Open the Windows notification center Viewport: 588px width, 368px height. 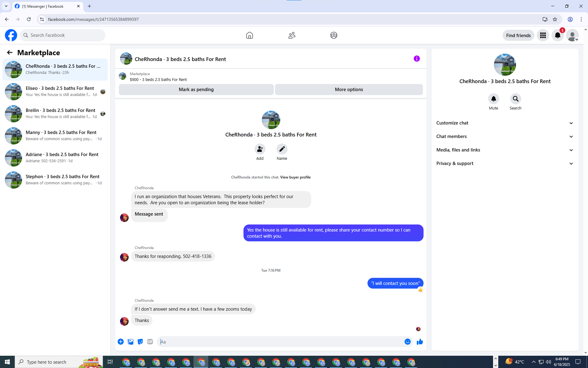(578, 362)
